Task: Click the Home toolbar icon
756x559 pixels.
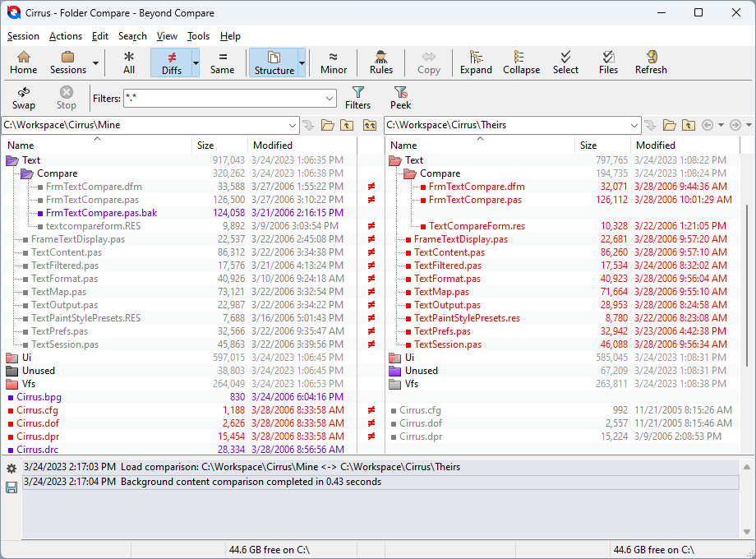Action: (24, 62)
